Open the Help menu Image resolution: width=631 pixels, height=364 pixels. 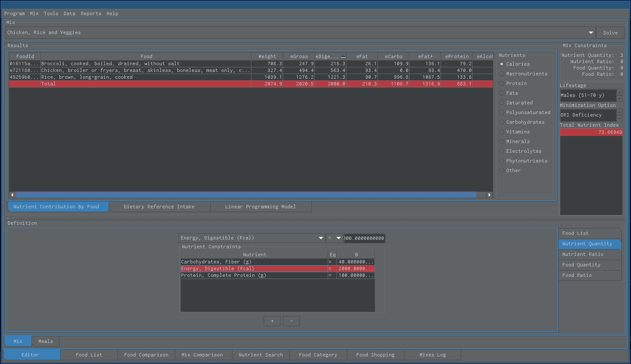pyautogui.click(x=112, y=13)
